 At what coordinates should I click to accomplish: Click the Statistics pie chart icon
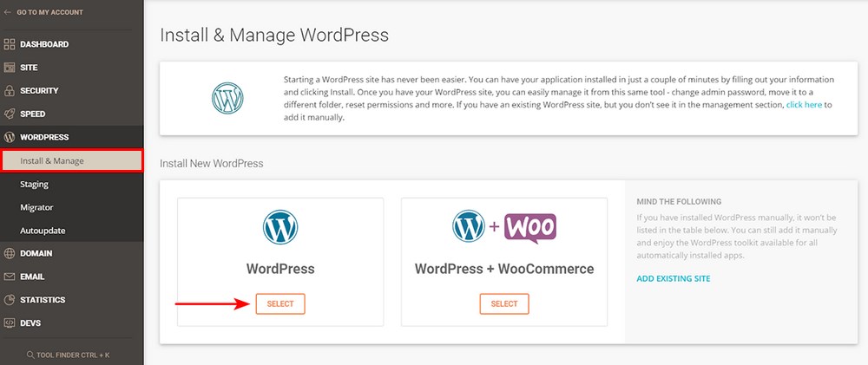tap(10, 300)
